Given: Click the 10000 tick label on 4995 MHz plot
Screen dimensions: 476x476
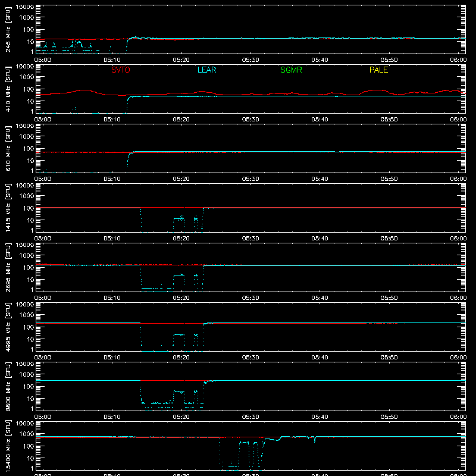Looking at the screenshot, I should [25, 305].
